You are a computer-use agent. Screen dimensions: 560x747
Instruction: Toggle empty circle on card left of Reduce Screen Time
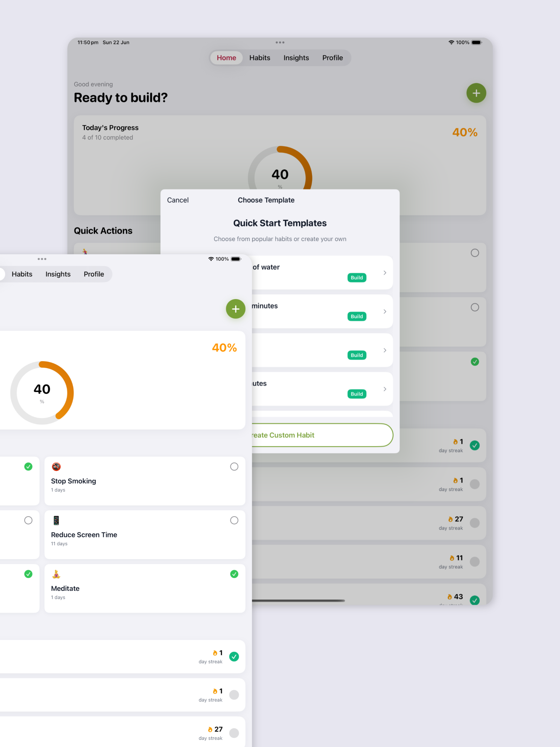(x=28, y=520)
